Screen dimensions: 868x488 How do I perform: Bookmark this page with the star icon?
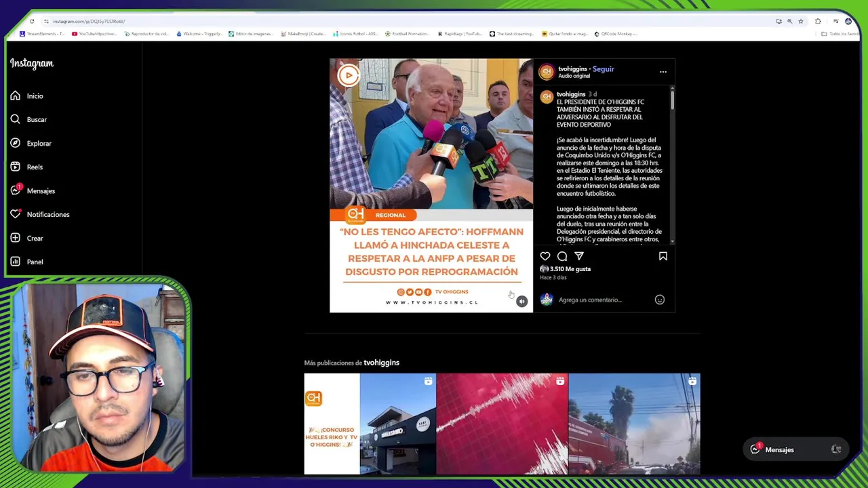coord(801,21)
